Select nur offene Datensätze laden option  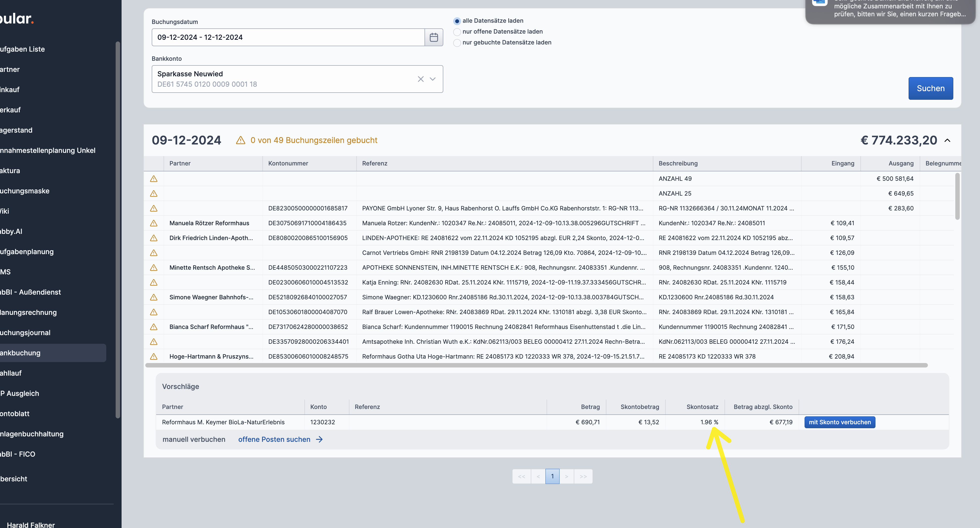click(457, 32)
